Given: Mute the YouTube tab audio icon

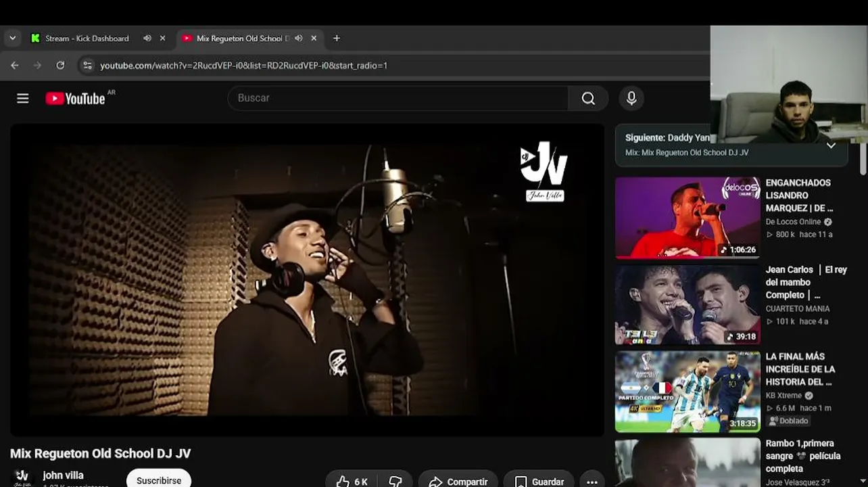Looking at the screenshot, I should click(x=299, y=39).
